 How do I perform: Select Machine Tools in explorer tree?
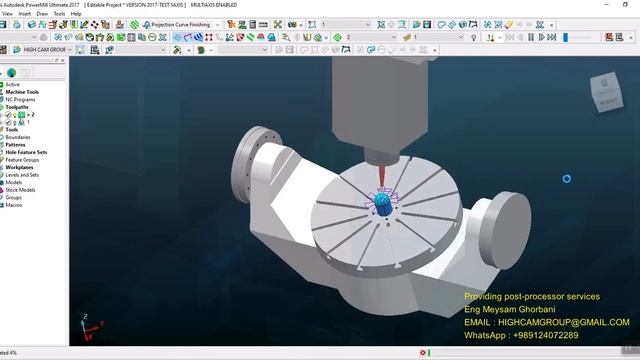(22, 92)
